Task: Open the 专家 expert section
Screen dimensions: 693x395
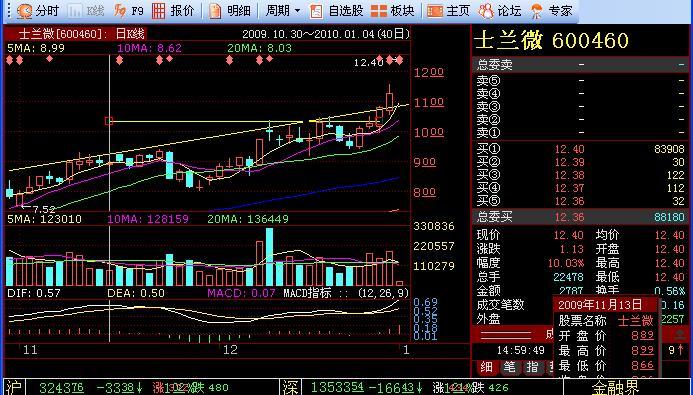Action: tap(551, 11)
